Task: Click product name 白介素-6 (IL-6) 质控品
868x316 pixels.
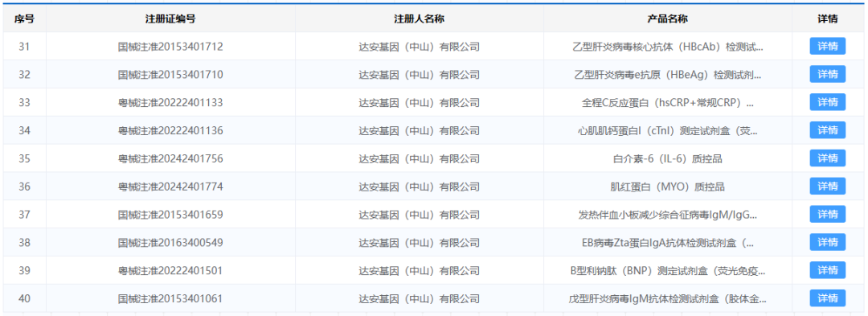Action: pyautogui.click(x=668, y=159)
